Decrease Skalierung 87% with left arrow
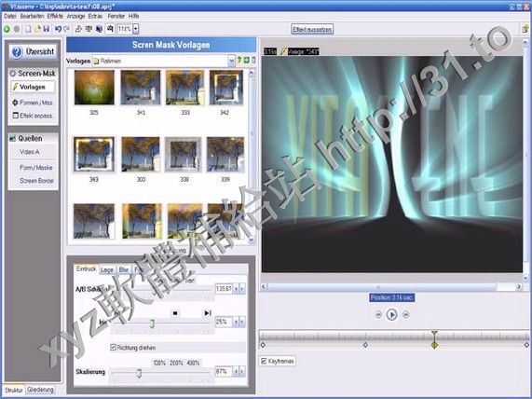The height and width of the screenshot is (399, 532). point(236,371)
